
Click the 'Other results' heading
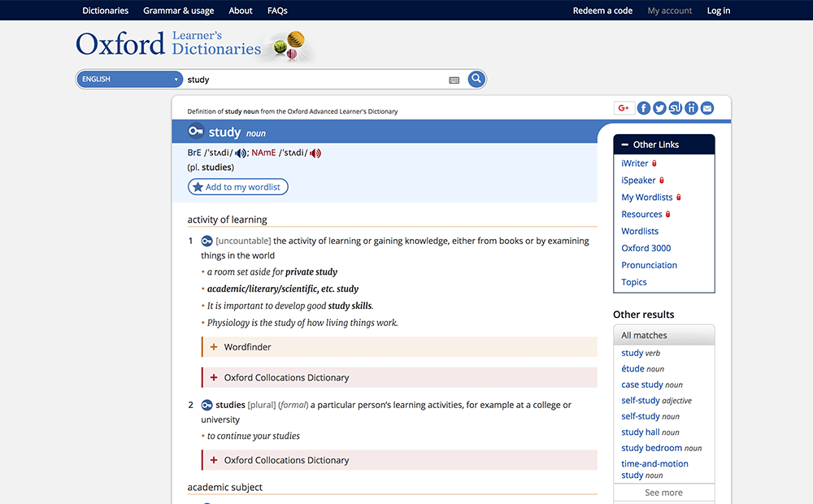click(x=643, y=315)
